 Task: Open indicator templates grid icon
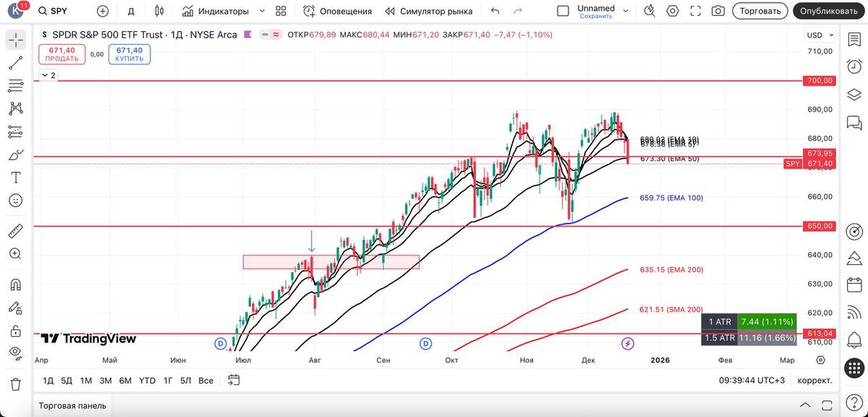pos(281,11)
